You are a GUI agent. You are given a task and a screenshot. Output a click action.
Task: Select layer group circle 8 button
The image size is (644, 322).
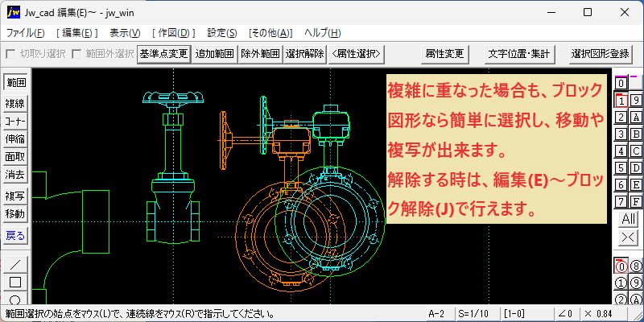(636, 267)
